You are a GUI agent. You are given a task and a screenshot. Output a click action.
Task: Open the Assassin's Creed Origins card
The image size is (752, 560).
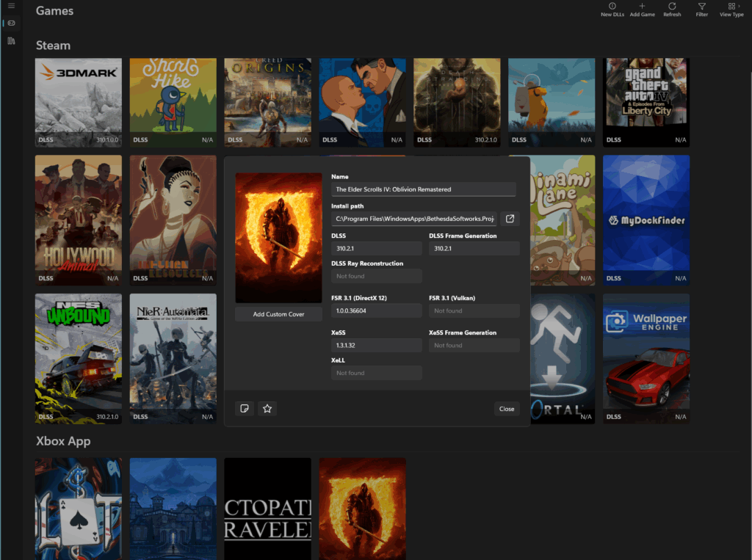click(x=267, y=103)
